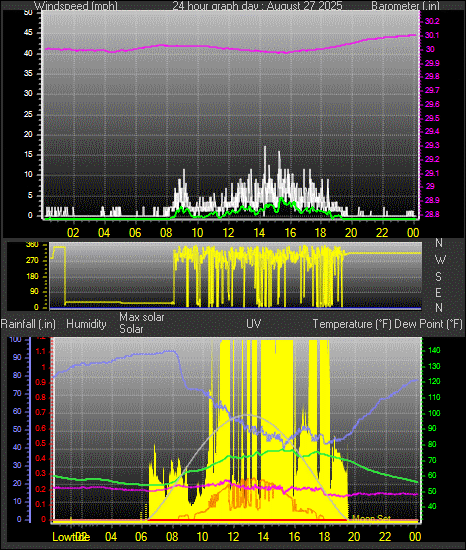The image size is (466, 550).
Task: Click the 24 hour graph day title
Action: (x=257, y=6)
